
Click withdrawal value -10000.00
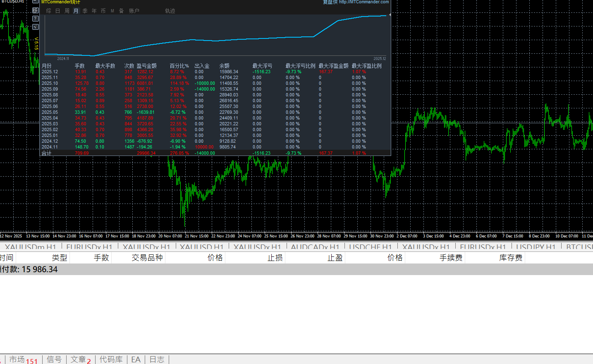[205, 83]
